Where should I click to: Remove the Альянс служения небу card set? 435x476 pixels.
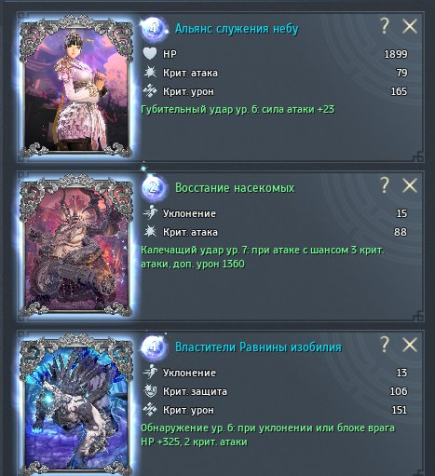coord(410,26)
